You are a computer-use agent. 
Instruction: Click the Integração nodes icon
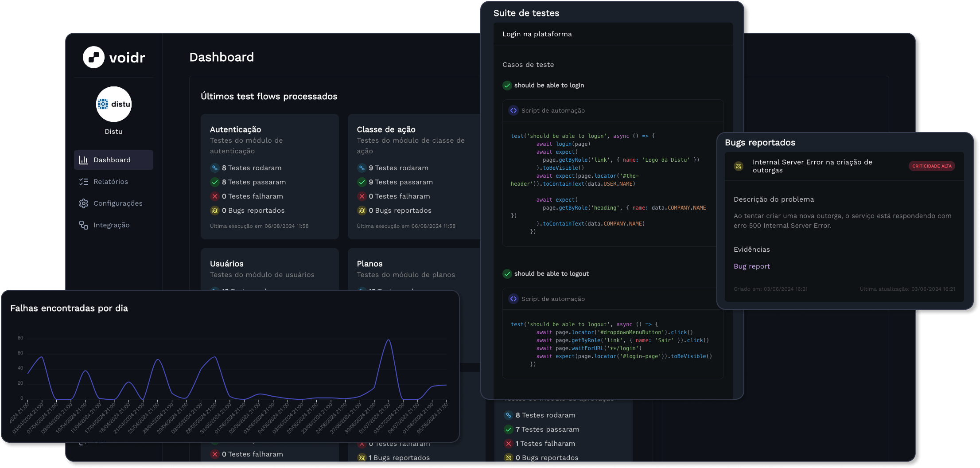84,225
